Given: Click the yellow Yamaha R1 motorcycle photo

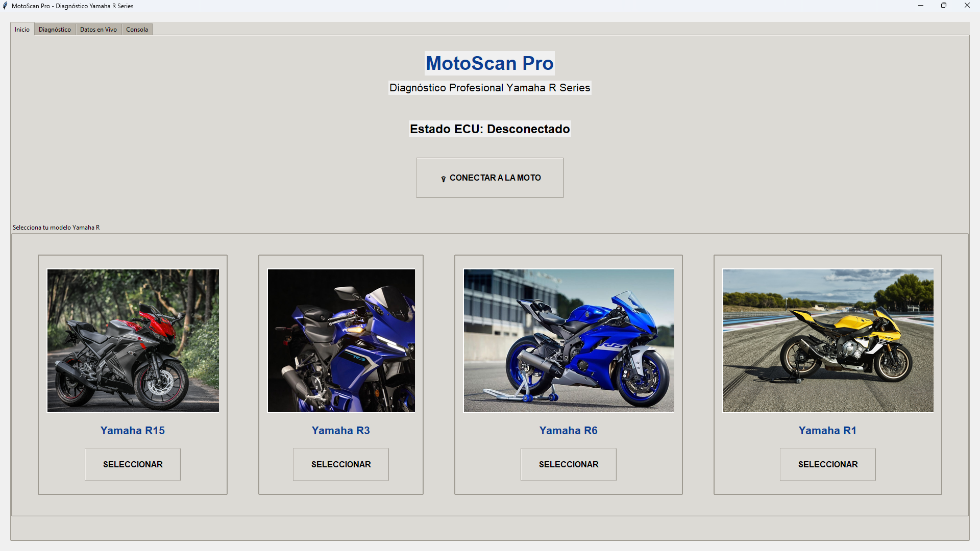Looking at the screenshot, I should pyautogui.click(x=827, y=340).
